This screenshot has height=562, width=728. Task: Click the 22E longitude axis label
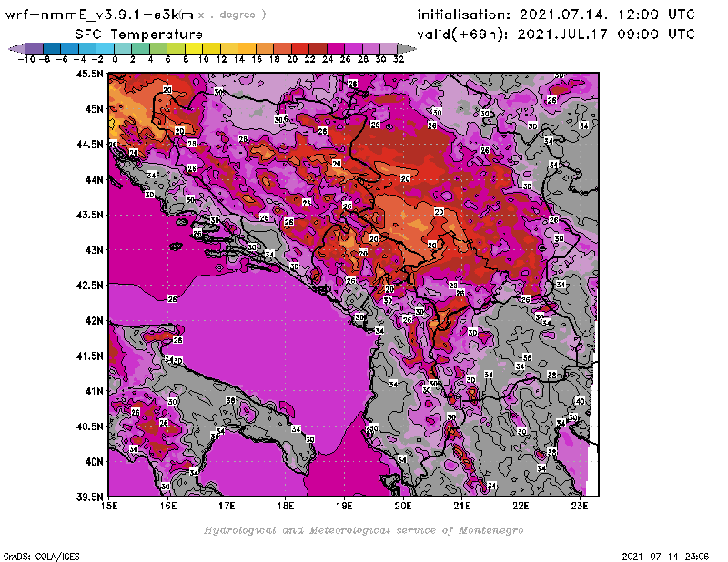point(521,506)
